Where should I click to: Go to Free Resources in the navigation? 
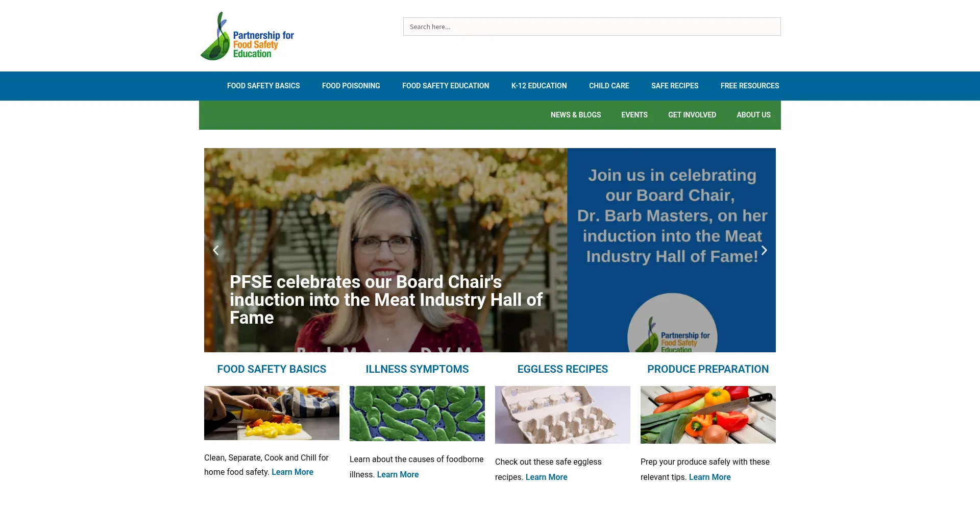click(750, 86)
